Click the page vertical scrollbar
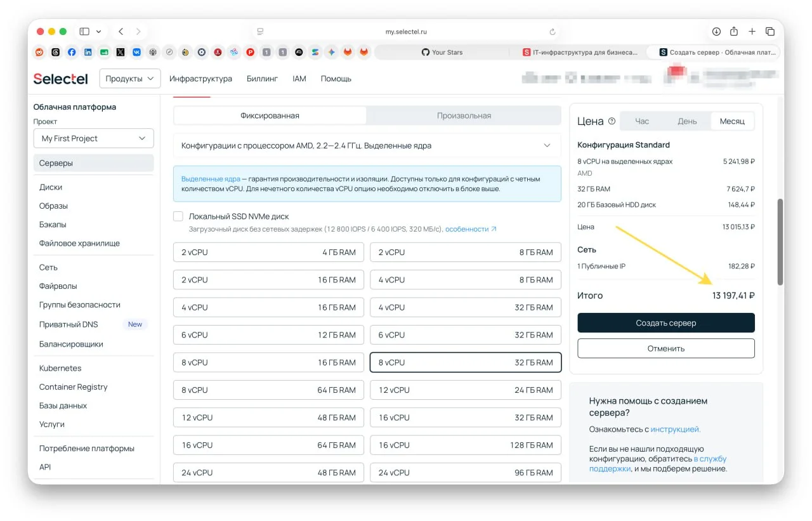Screen dimensions: 812x521 [780, 242]
